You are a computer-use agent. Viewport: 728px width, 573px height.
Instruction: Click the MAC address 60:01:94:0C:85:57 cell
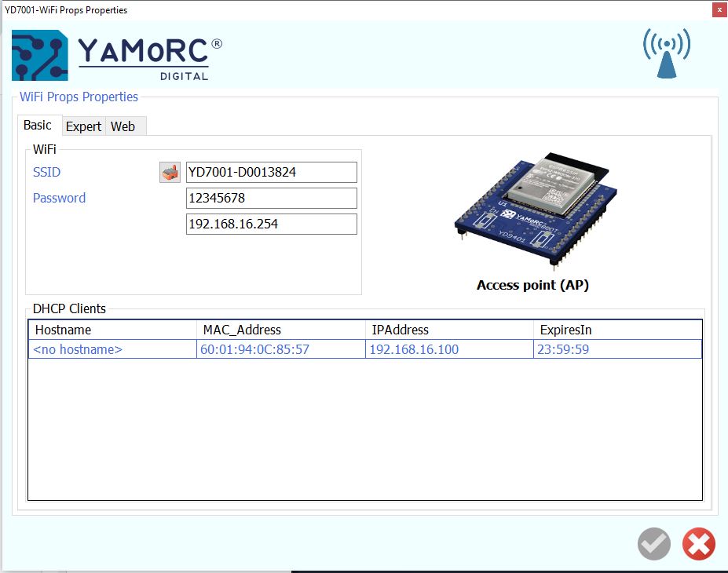(255, 349)
